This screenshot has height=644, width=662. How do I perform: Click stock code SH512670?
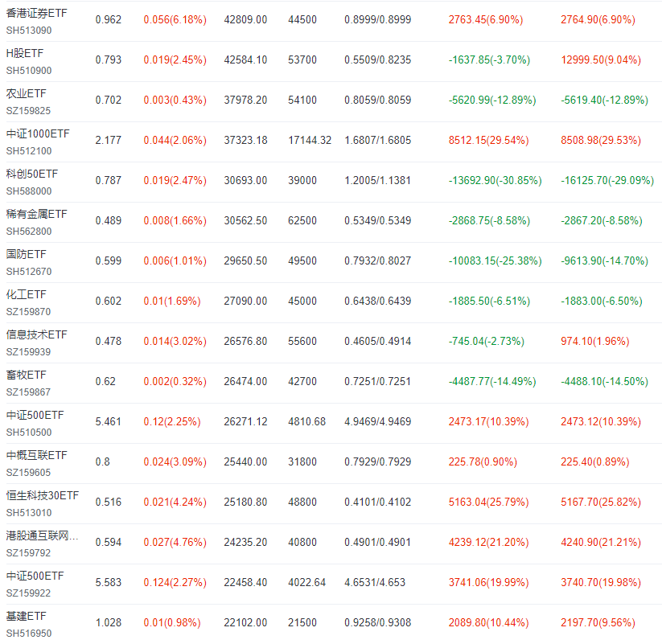(29, 272)
